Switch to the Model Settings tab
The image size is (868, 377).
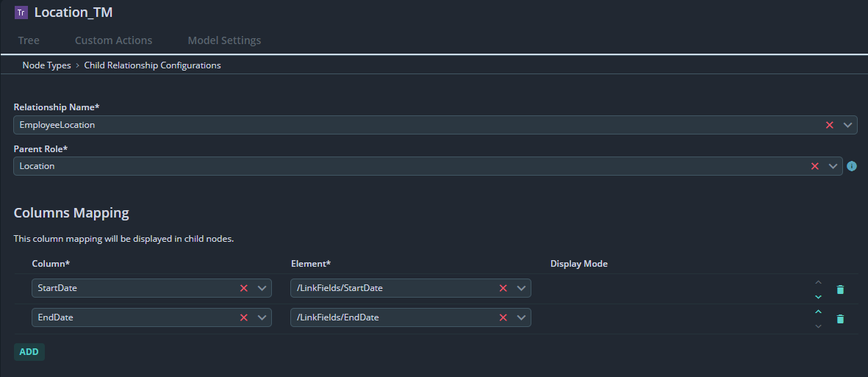pyautogui.click(x=224, y=40)
